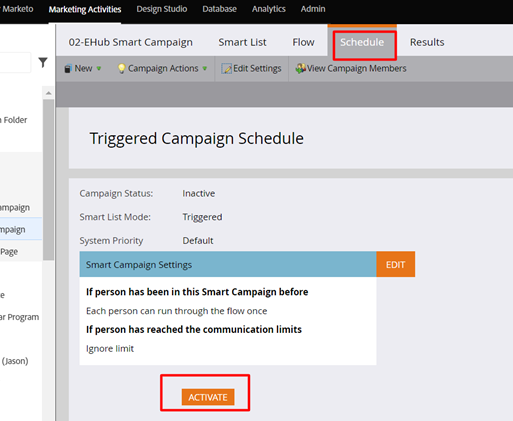This screenshot has width=513, height=421.
Task: Open the Campaign Actions dropdown arrow
Action: [x=205, y=68]
